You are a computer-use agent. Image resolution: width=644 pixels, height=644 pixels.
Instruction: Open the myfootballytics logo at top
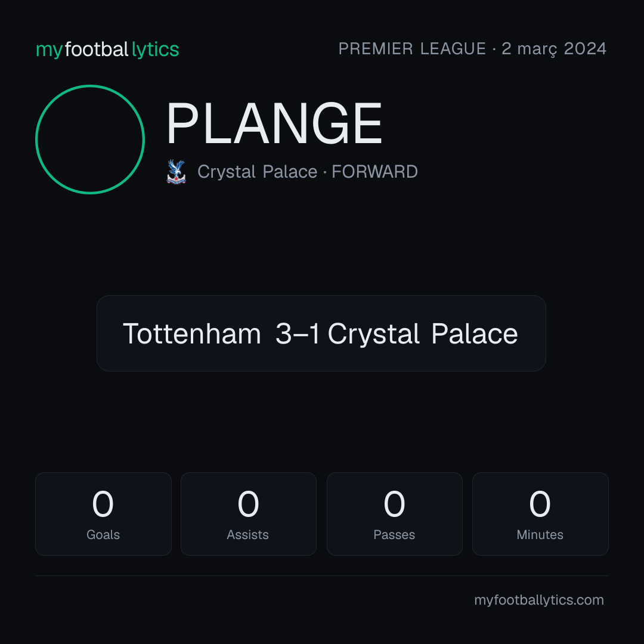[x=107, y=49]
